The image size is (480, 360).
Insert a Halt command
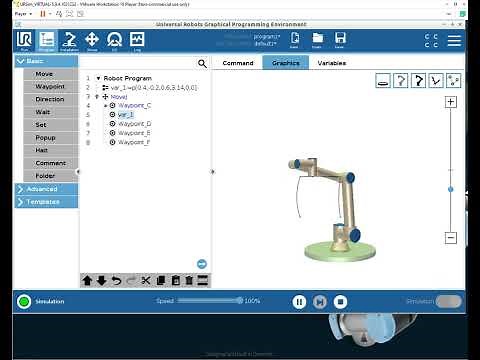point(51,150)
